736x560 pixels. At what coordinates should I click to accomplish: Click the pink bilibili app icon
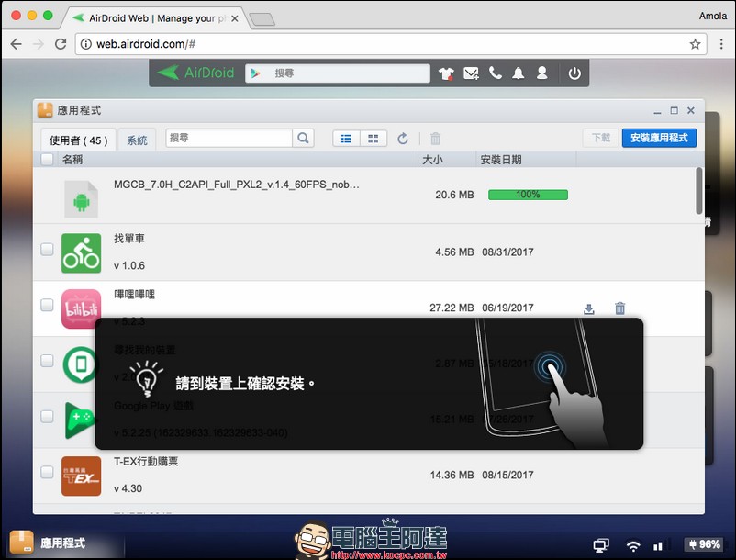pos(81,308)
